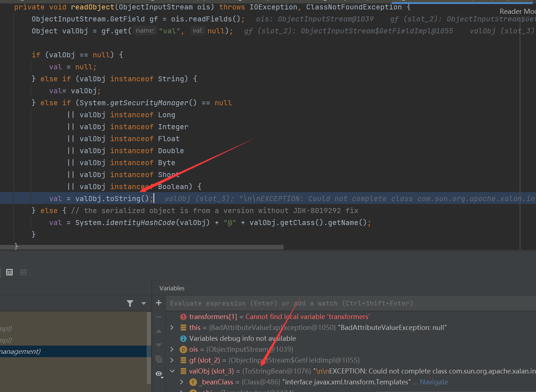This screenshot has height=392, width=536.
Task: Click 'valObj instanceof Long' condition line
Action: tap(127, 115)
